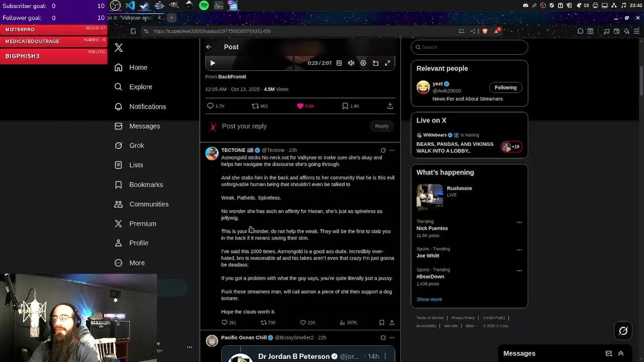Open Bookmarks in the sidebar

139,185
